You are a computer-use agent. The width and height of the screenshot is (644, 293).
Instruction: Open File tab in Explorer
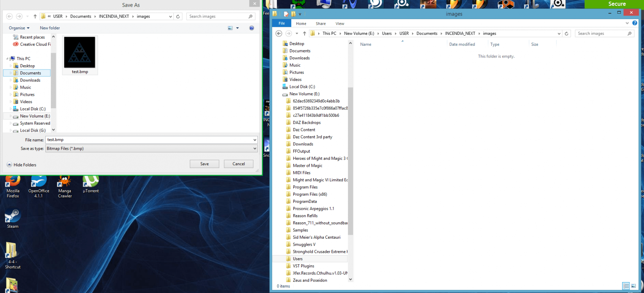pos(282,23)
